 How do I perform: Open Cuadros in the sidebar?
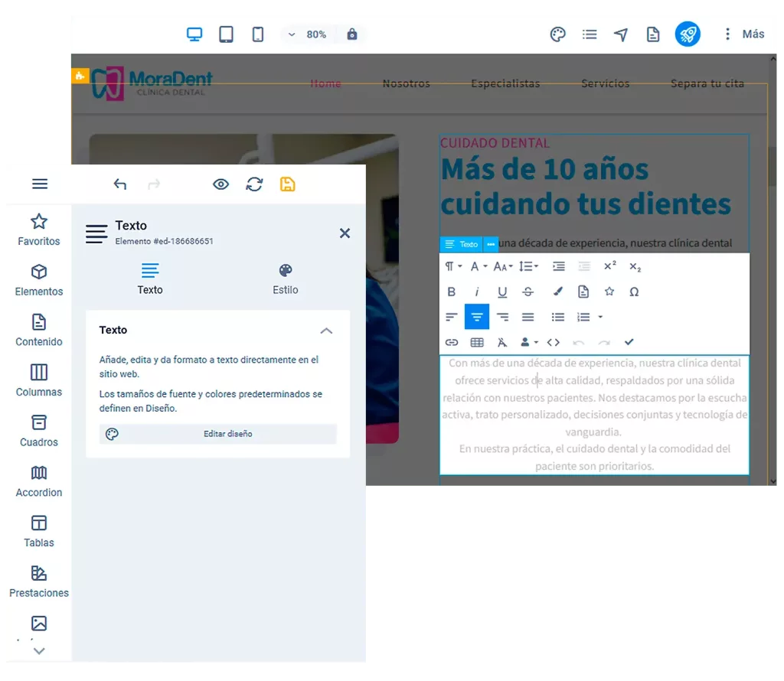pos(39,431)
